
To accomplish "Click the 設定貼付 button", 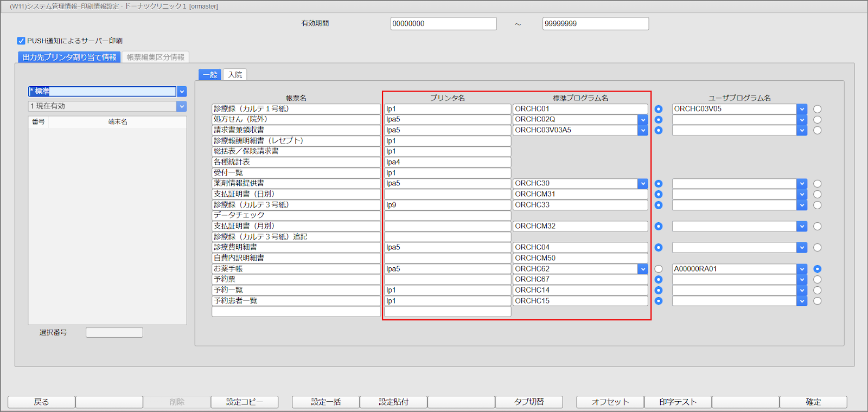I will [393, 402].
